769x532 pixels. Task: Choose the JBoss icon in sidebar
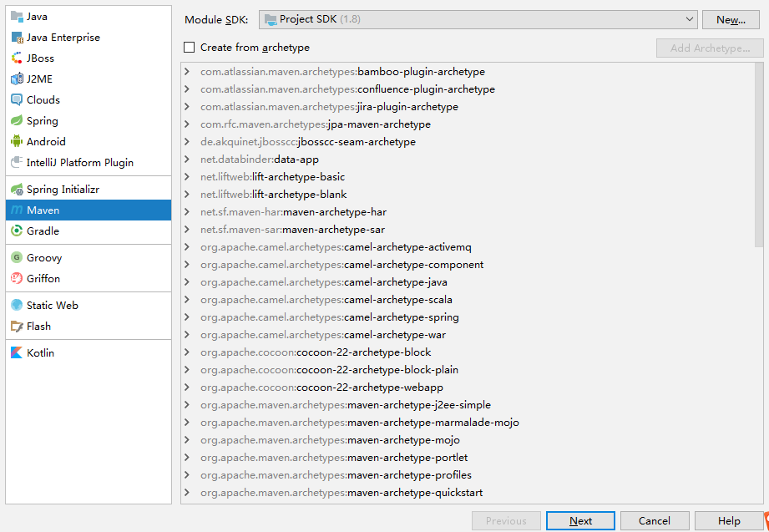pyautogui.click(x=17, y=58)
